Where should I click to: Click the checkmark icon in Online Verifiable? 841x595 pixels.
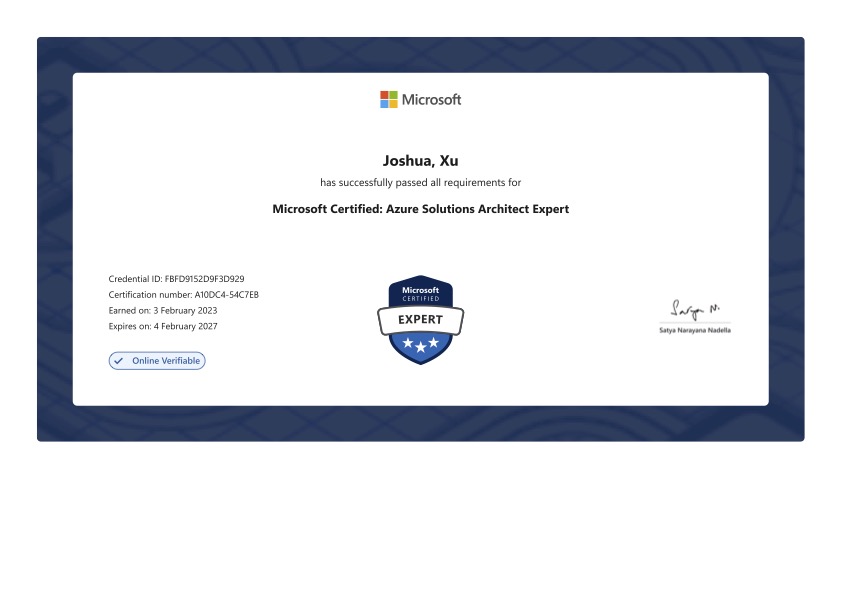coord(119,361)
